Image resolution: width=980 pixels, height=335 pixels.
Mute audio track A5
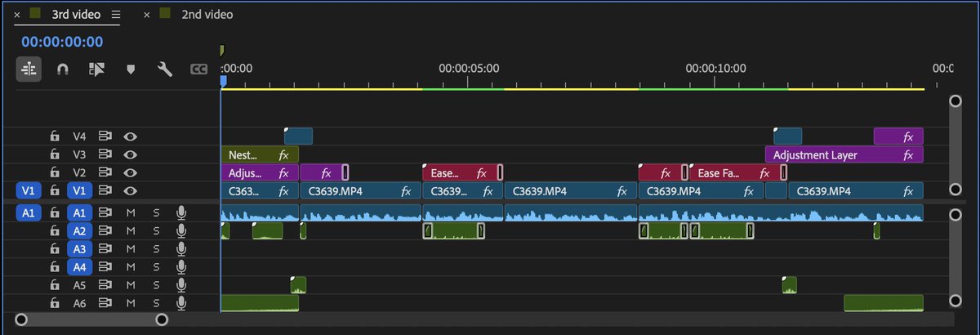click(x=130, y=285)
